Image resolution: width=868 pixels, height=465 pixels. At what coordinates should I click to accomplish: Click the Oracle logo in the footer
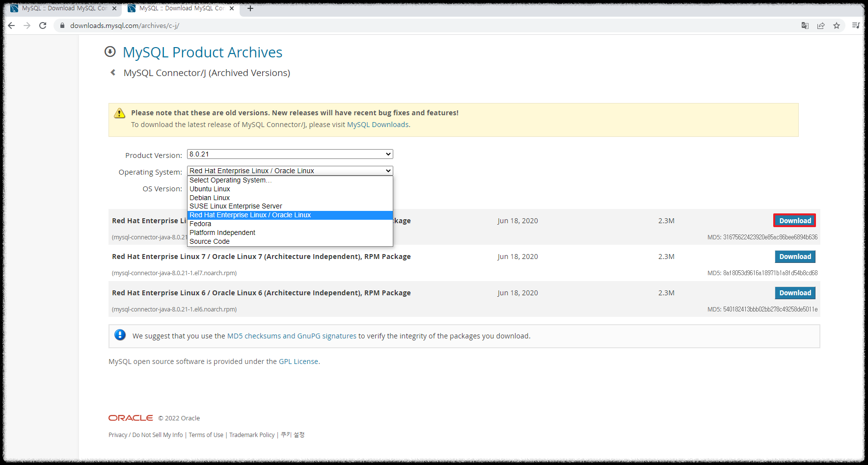coord(131,418)
